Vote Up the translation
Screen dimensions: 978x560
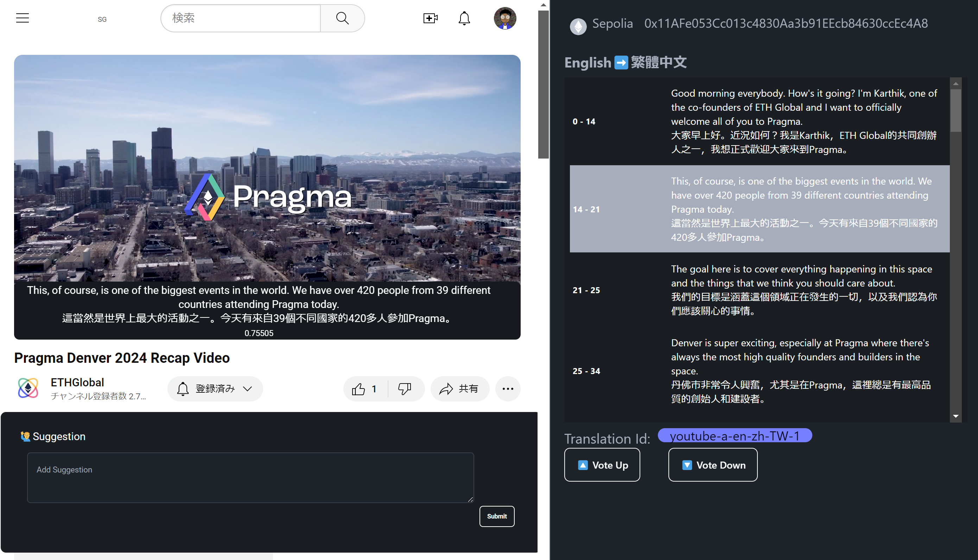point(602,465)
